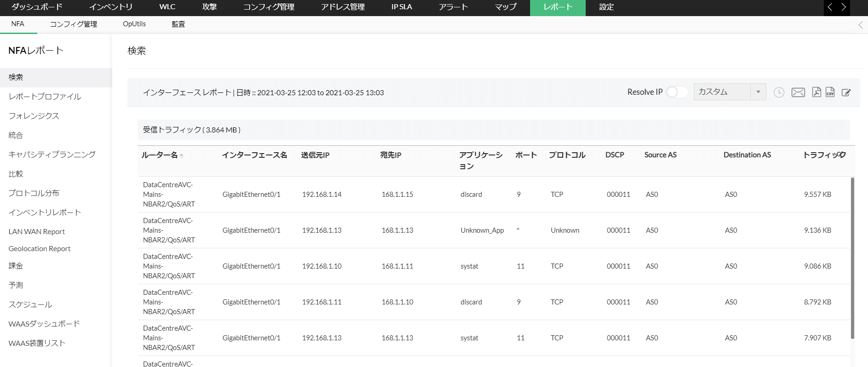868x367 pixels.
Task: Open the アラート menu tab
Action: point(453,7)
